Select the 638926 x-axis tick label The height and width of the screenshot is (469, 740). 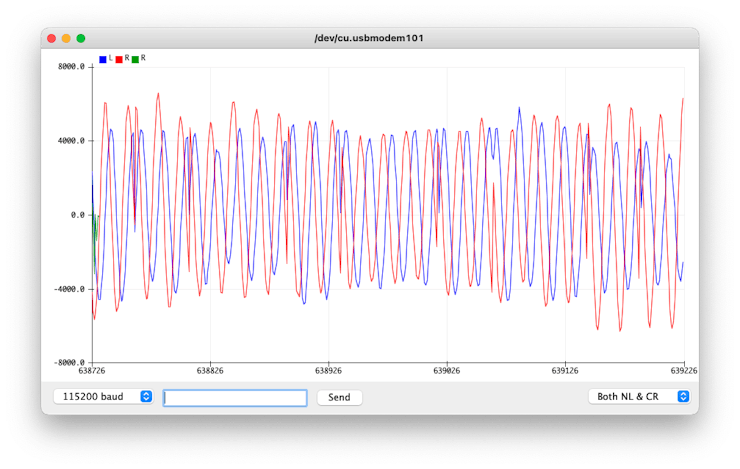point(329,371)
